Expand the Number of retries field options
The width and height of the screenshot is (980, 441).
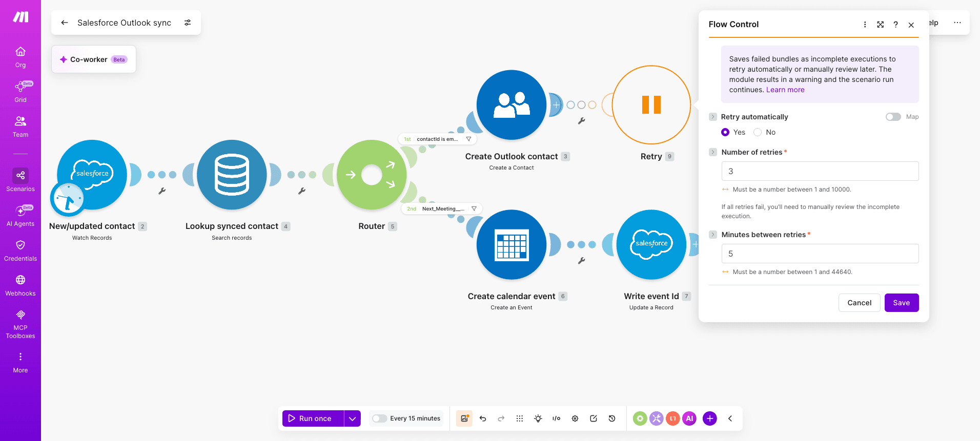[x=713, y=152]
